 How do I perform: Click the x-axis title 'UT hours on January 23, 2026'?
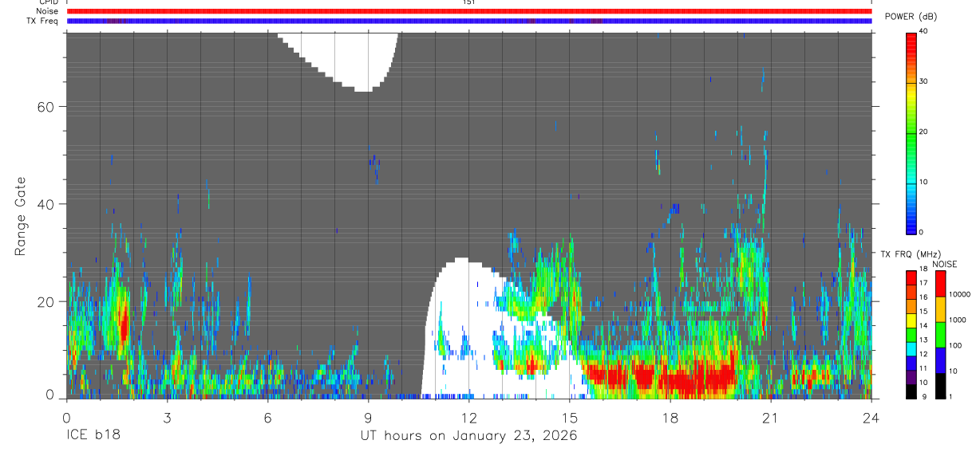468,436
